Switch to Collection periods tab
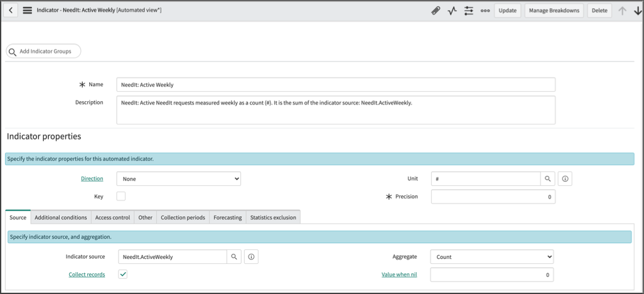This screenshot has height=294, width=644. [x=183, y=217]
